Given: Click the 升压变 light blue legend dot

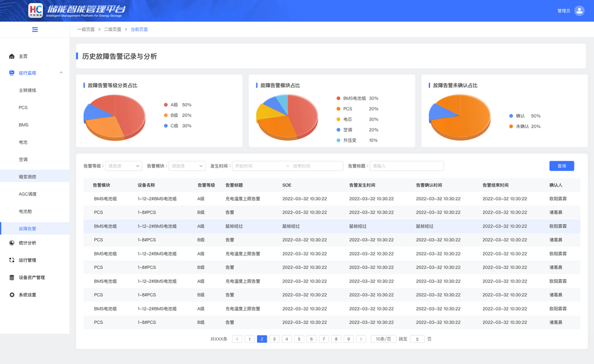Looking at the screenshot, I should [338, 140].
